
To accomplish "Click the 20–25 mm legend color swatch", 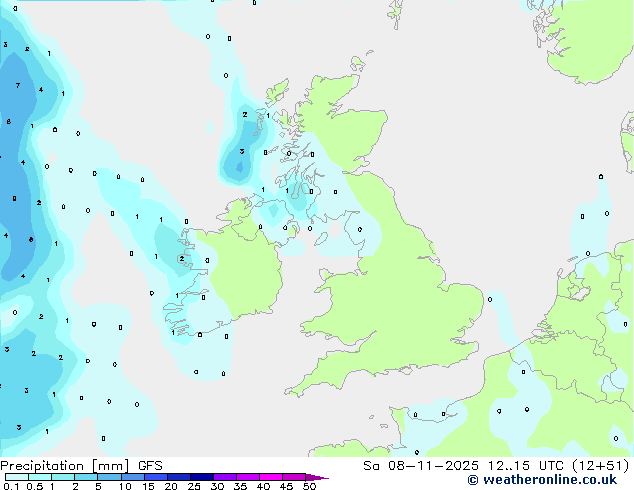I will [x=178, y=477].
